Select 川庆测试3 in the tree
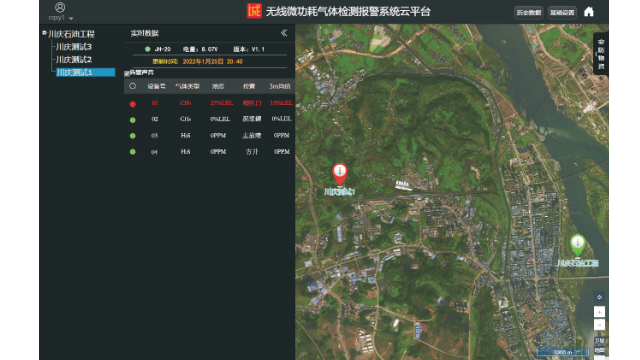This screenshot has width=640, height=360. point(74,47)
